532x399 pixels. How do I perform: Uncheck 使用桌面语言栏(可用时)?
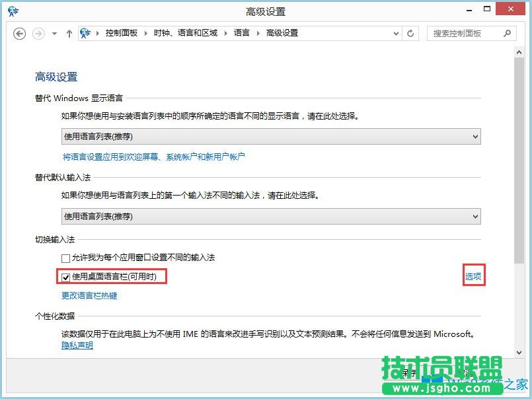point(65,277)
